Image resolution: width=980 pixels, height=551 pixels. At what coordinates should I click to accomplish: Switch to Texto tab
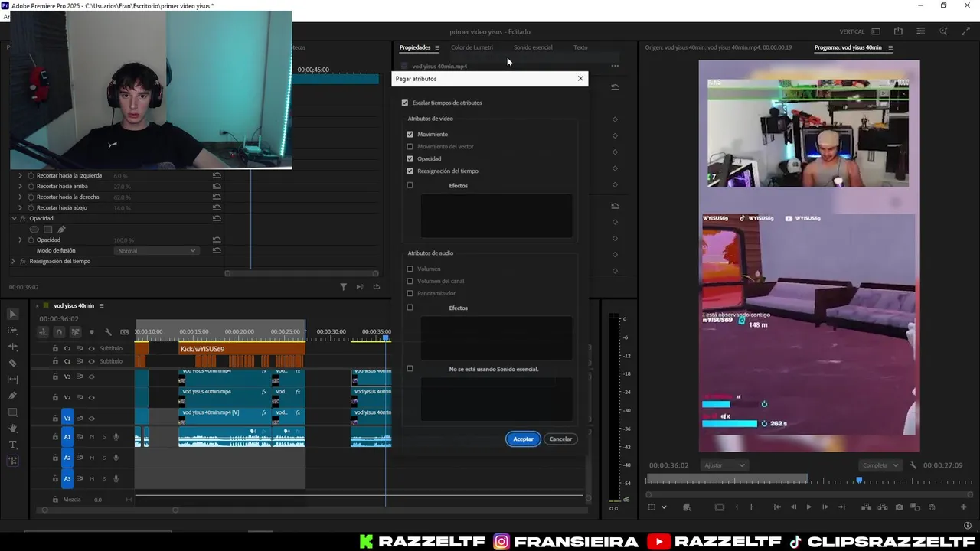coord(580,47)
